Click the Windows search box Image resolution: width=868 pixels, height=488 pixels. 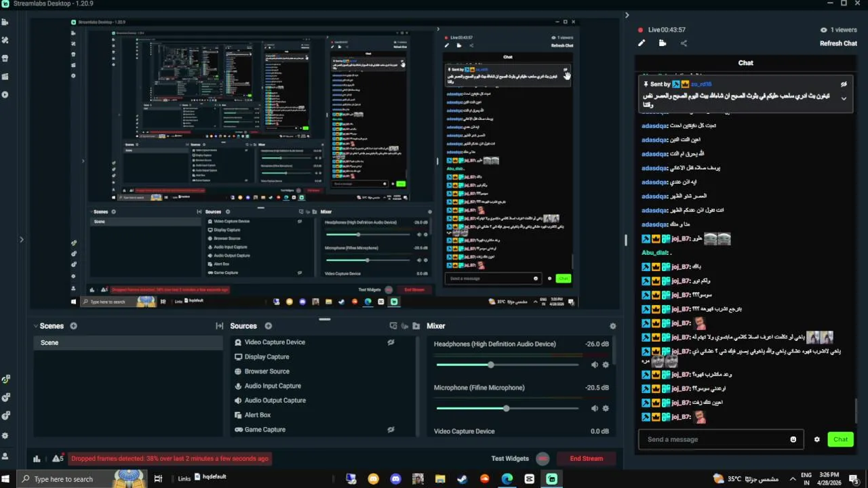click(81, 479)
